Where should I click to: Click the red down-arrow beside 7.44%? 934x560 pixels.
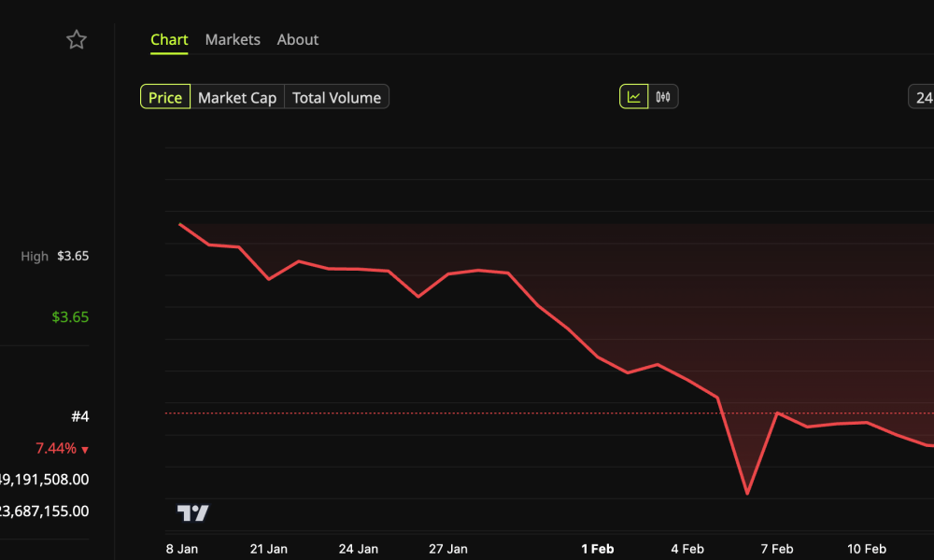(85, 448)
